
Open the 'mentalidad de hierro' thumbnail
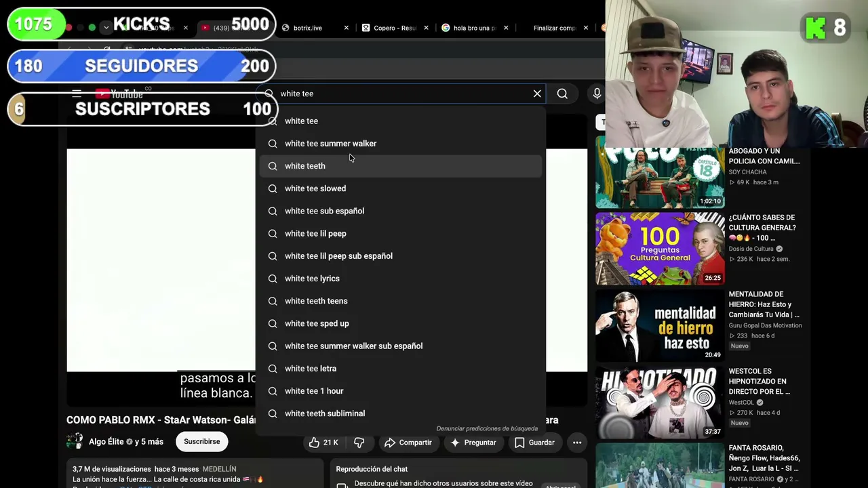point(660,325)
